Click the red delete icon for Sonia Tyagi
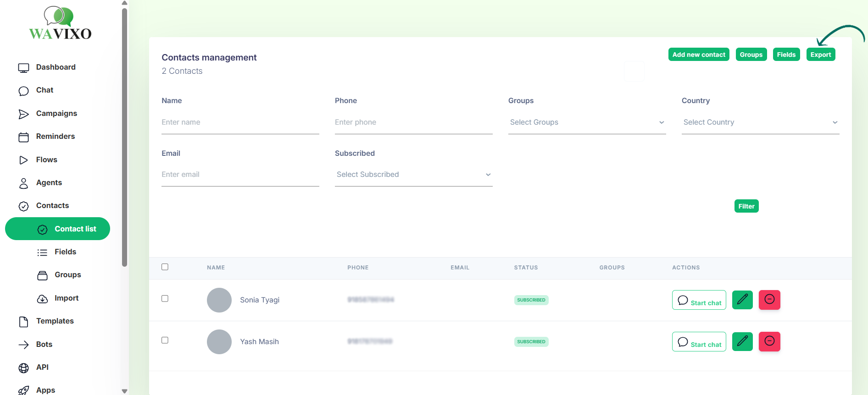The height and width of the screenshot is (395, 868). [769, 300]
